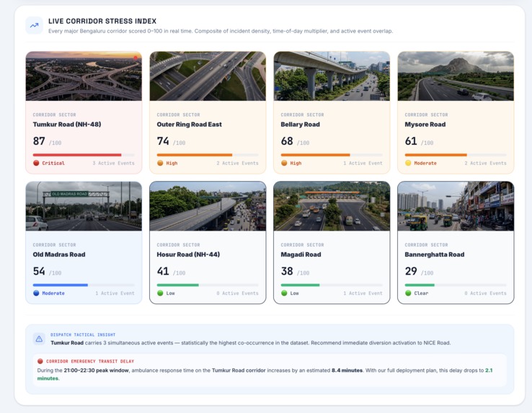Open the Mysore Road highway hill photo
The width and height of the screenshot is (532, 413).
coord(456,76)
